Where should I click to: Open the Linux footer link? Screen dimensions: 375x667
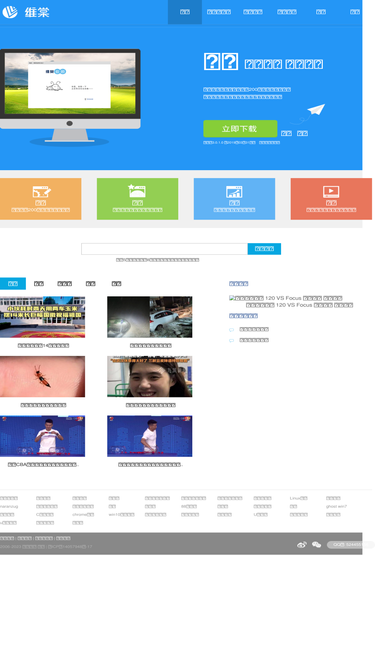(x=298, y=498)
